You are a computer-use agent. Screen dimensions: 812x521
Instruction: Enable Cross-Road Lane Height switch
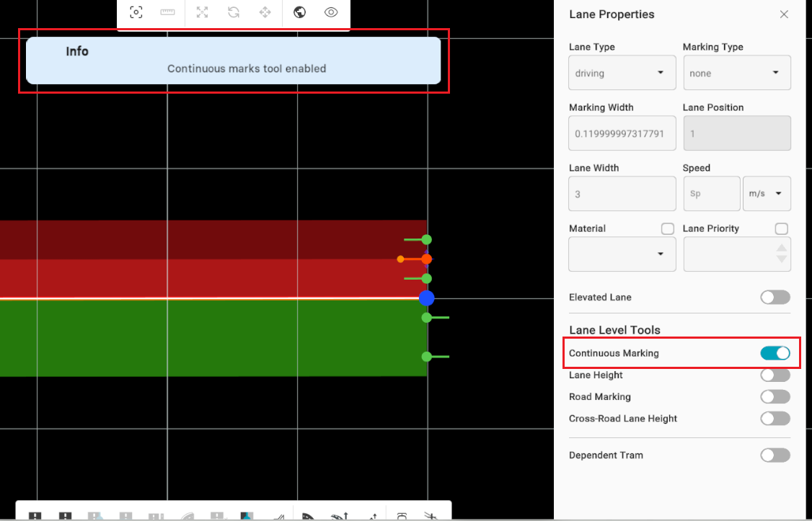coord(775,419)
